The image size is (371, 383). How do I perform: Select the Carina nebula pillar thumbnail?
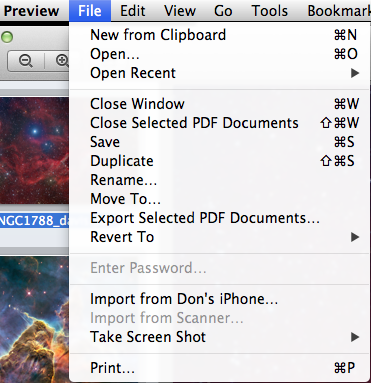[x=34, y=319]
